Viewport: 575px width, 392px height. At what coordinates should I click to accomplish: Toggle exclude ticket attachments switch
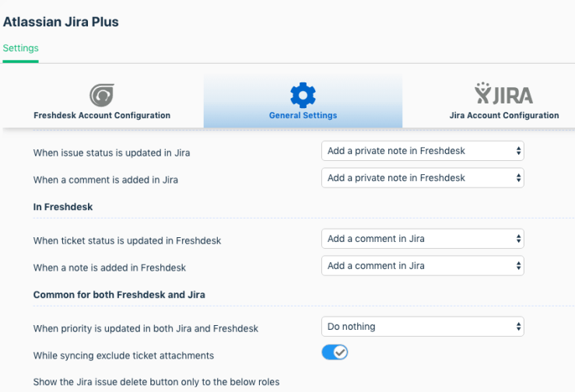tap(335, 352)
